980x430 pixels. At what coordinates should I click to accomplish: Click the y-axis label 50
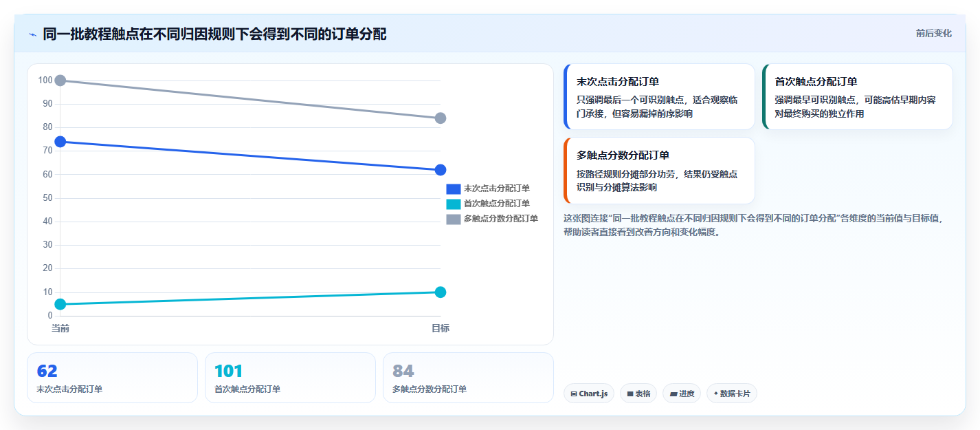point(47,198)
